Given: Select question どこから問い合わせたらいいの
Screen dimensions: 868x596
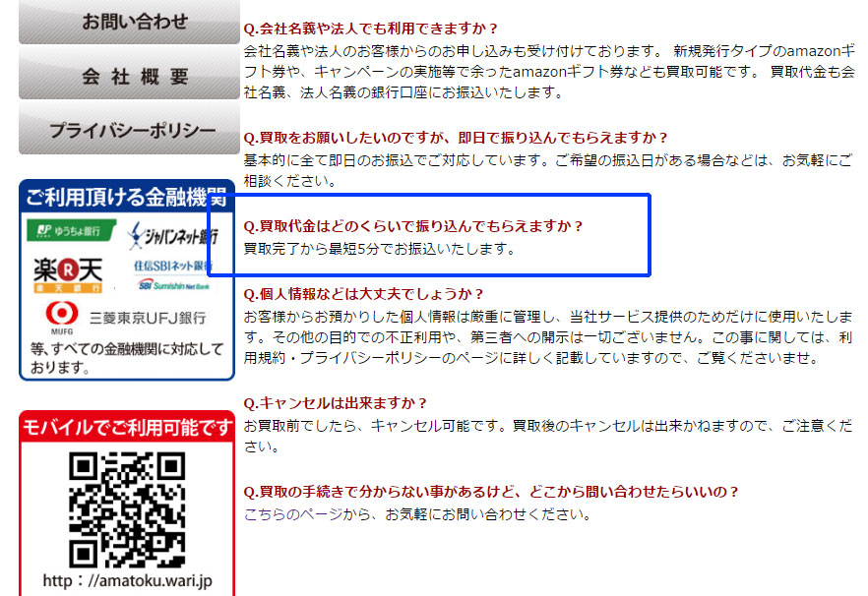Looking at the screenshot, I should 492,492.
